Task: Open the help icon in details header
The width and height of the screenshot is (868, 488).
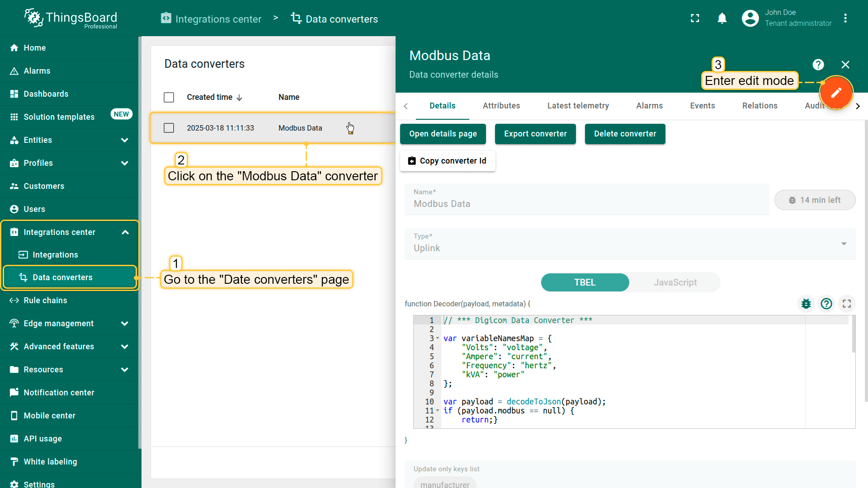Action: point(818,65)
